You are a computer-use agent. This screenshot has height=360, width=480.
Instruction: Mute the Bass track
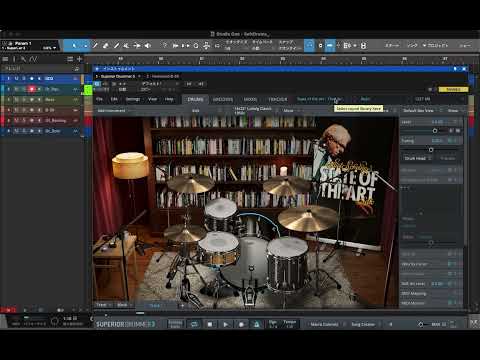click(16, 100)
